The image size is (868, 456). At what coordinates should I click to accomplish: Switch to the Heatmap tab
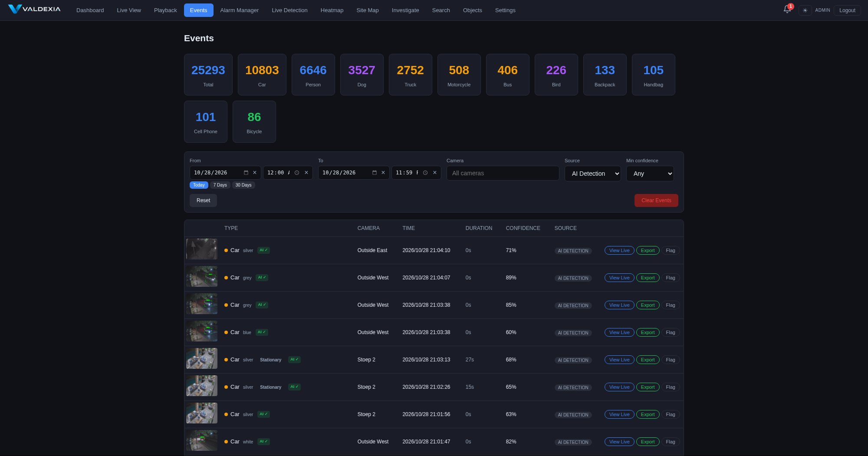(x=332, y=10)
